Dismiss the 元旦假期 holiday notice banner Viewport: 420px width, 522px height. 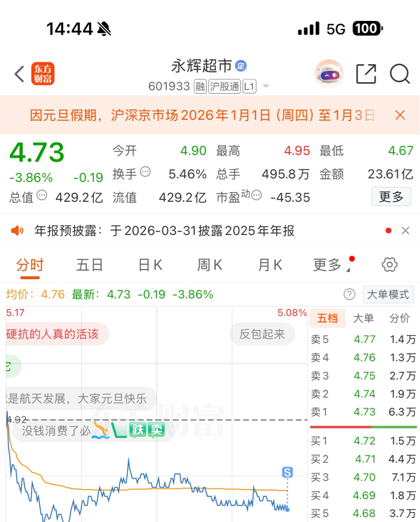pyautogui.click(x=400, y=115)
